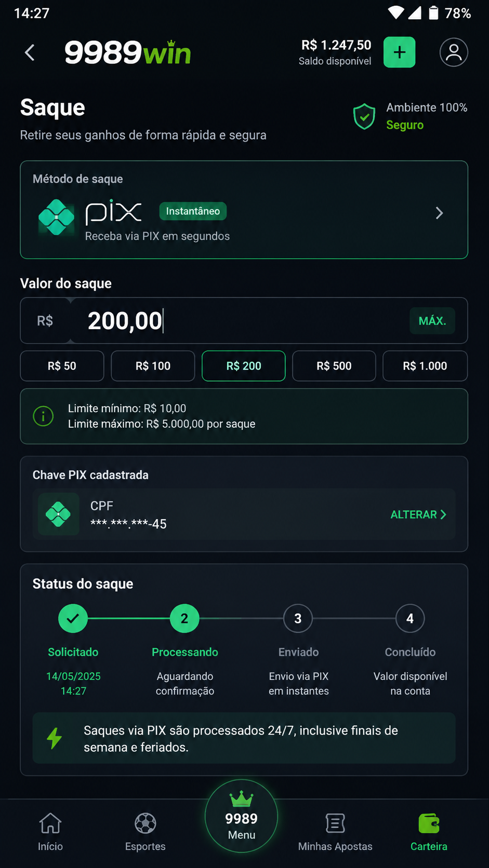Open the user profile icon
The height and width of the screenshot is (868, 489).
[454, 52]
